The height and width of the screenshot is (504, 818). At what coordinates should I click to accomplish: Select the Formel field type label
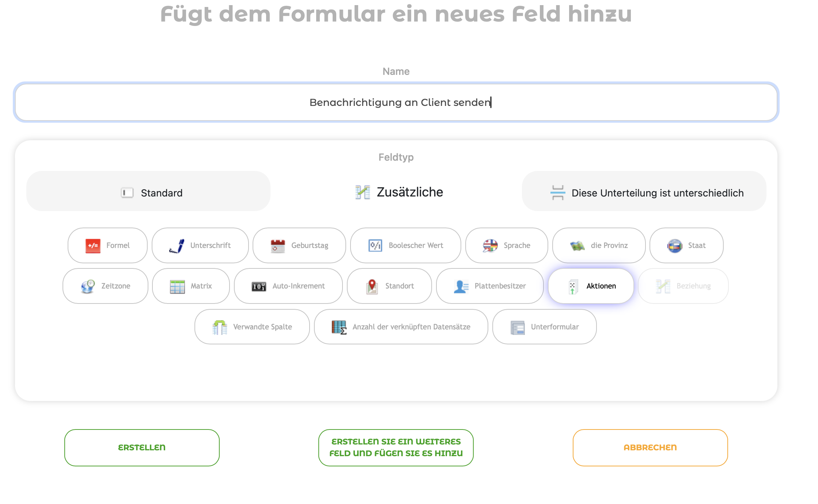[118, 245]
